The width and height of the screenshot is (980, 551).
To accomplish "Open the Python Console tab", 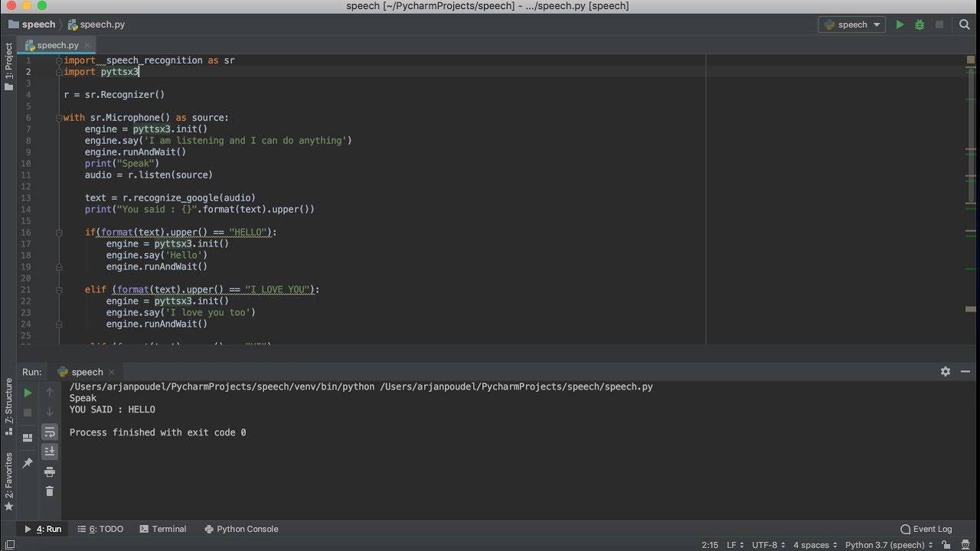I will coord(241,529).
